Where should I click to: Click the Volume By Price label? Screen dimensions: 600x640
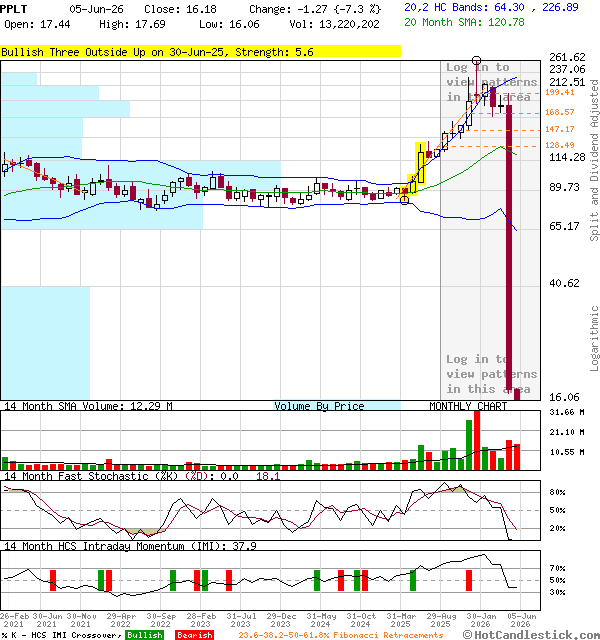click(319, 406)
